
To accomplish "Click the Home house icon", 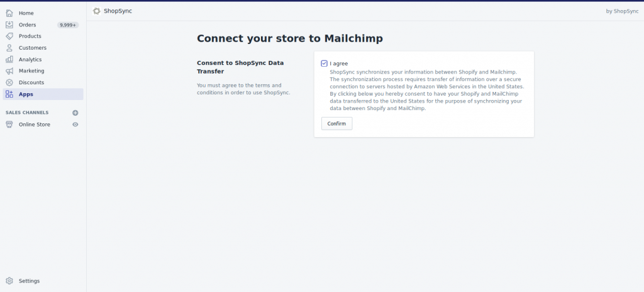I will [9, 13].
